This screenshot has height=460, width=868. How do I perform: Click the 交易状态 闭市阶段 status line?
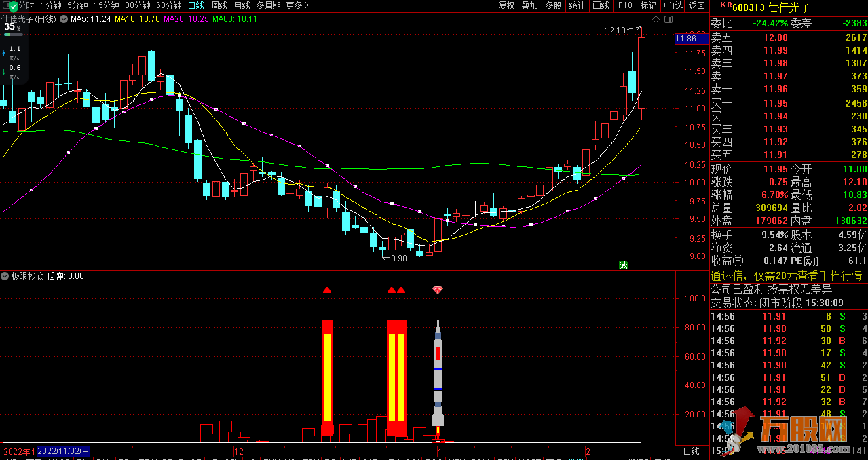pos(777,303)
